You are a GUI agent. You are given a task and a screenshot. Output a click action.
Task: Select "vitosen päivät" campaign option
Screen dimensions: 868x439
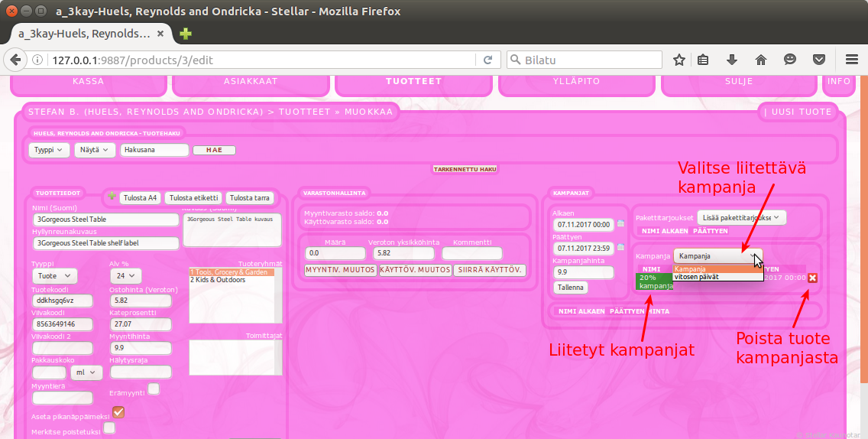coord(695,277)
